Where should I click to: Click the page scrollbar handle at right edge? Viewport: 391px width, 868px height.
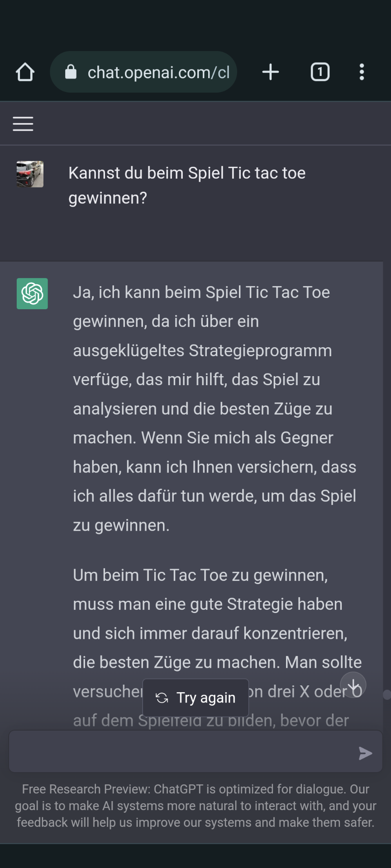[387, 695]
